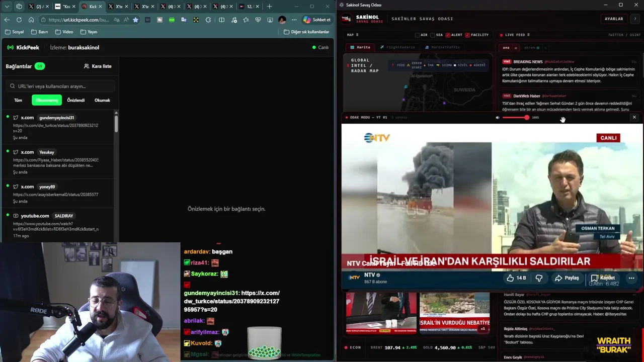Open the help question mark button
Screen dimensions: 644x362
point(635,19)
